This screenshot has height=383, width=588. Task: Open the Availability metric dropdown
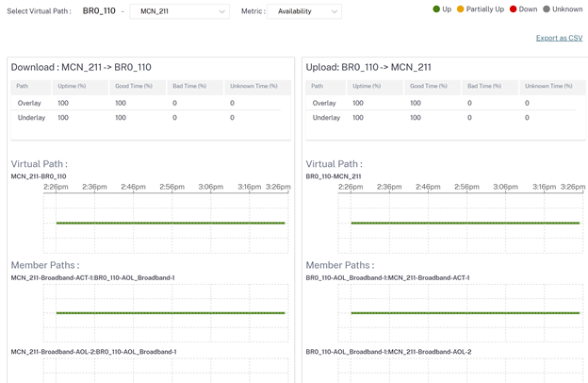(x=303, y=11)
